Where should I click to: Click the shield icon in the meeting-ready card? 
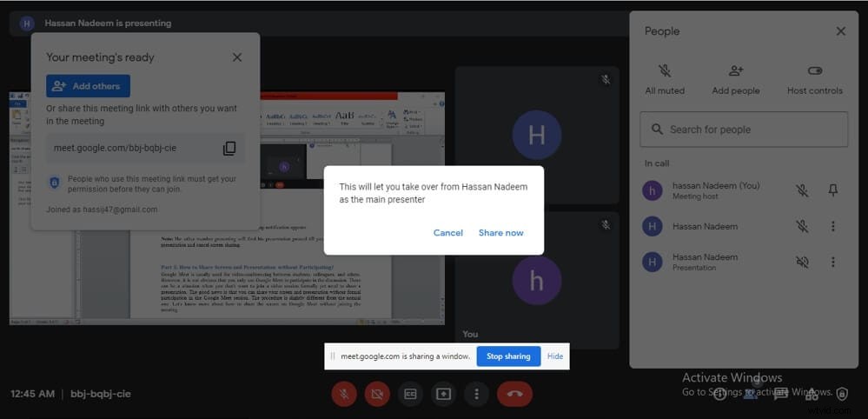(54, 183)
